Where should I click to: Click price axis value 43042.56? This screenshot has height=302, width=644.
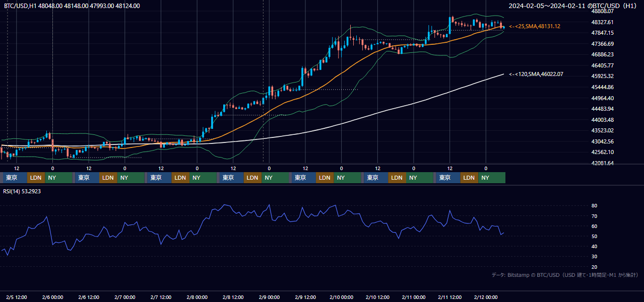coord(602,141)
